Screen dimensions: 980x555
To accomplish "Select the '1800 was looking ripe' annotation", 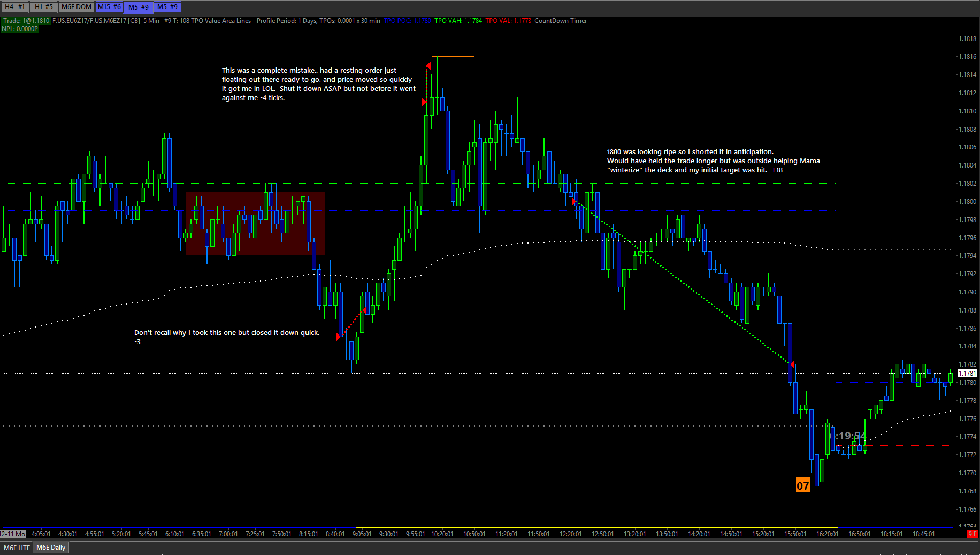I will [x=714, y=161].
